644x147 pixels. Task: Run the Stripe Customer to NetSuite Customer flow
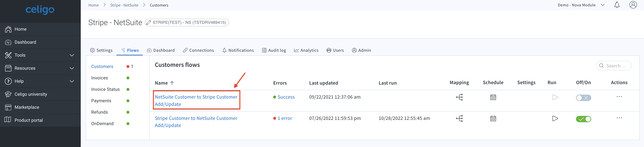555,118
